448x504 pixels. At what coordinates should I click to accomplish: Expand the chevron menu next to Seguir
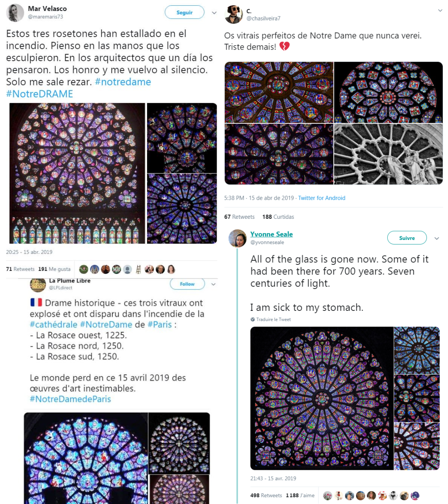(x=214, y=13)
